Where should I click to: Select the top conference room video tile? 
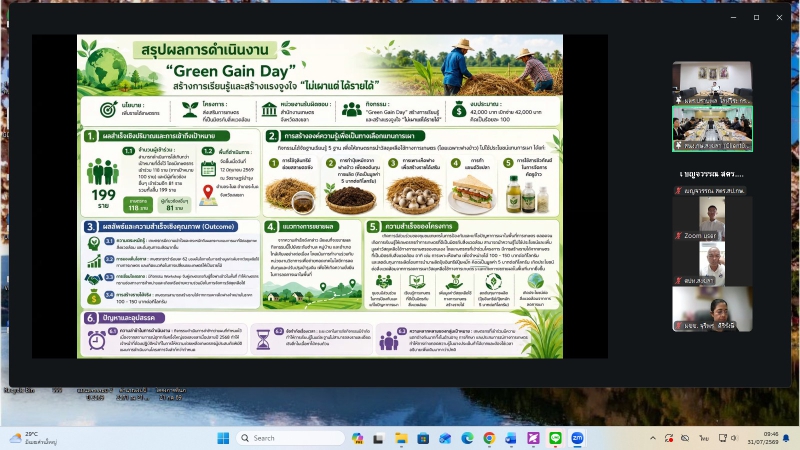(x=712, y=83)
